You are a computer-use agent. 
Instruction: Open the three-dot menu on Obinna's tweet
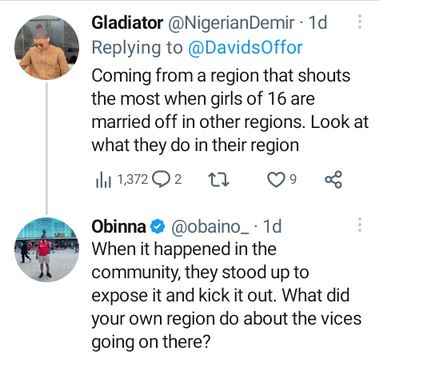(x=360, y=225)
